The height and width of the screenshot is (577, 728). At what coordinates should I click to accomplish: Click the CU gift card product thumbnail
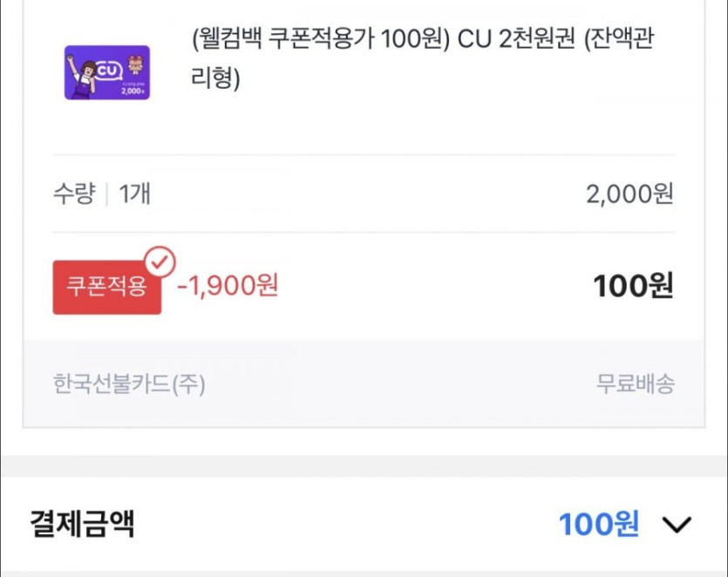[x=107, y=72]
